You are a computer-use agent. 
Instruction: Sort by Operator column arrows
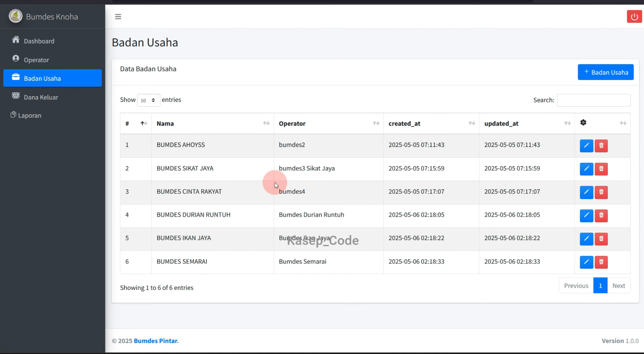pyautogui.click(x=376, y=123)
